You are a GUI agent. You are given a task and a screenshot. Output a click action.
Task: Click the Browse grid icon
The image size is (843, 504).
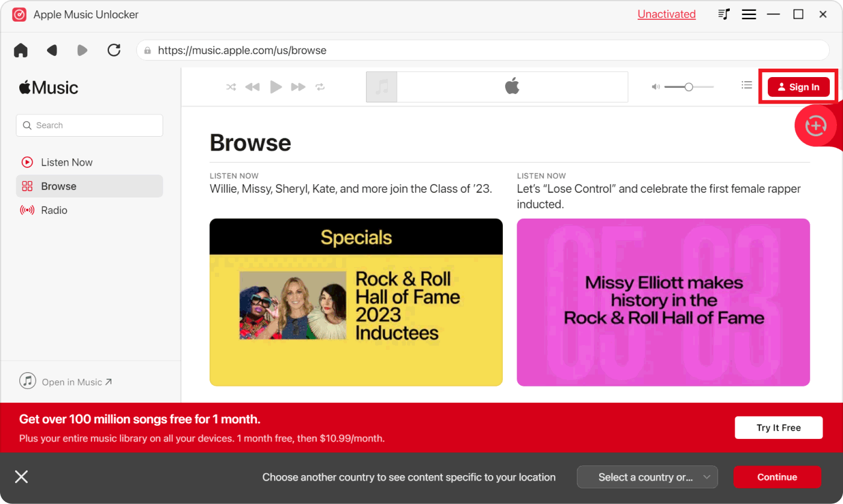(27, 186)
